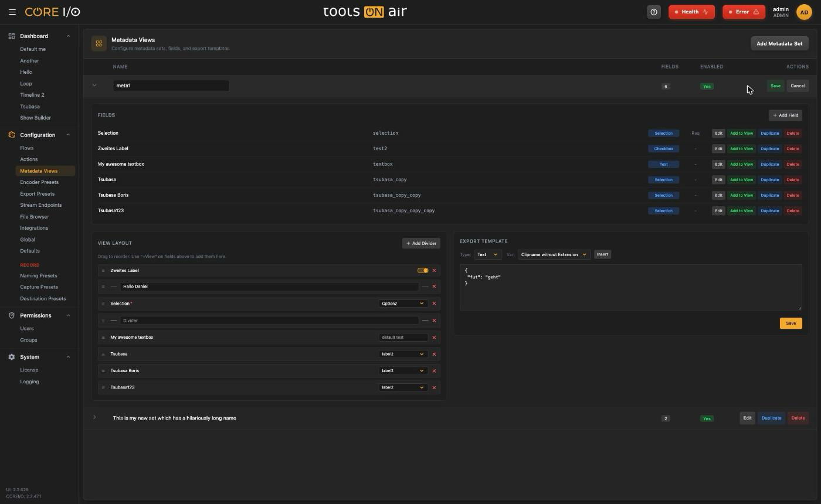The width and height of the screenshot is (821, 504).
Task: Click the Add Field button
Action: (785, 115)
